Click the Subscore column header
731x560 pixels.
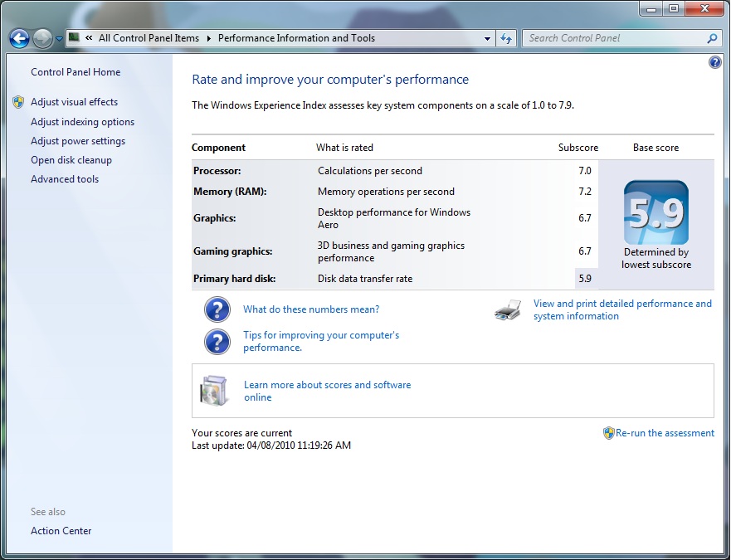[578, 148]
